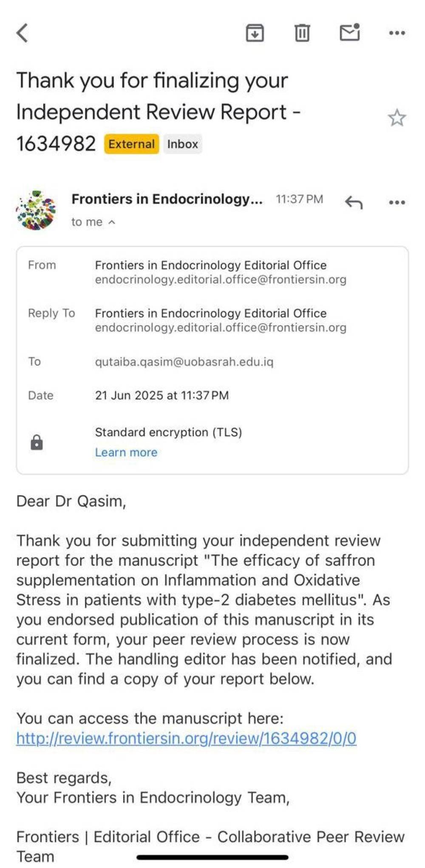Viewport: 425px width, 868px height.
Task: Tap the back arrow icon
Action: (x=22, y=33)
